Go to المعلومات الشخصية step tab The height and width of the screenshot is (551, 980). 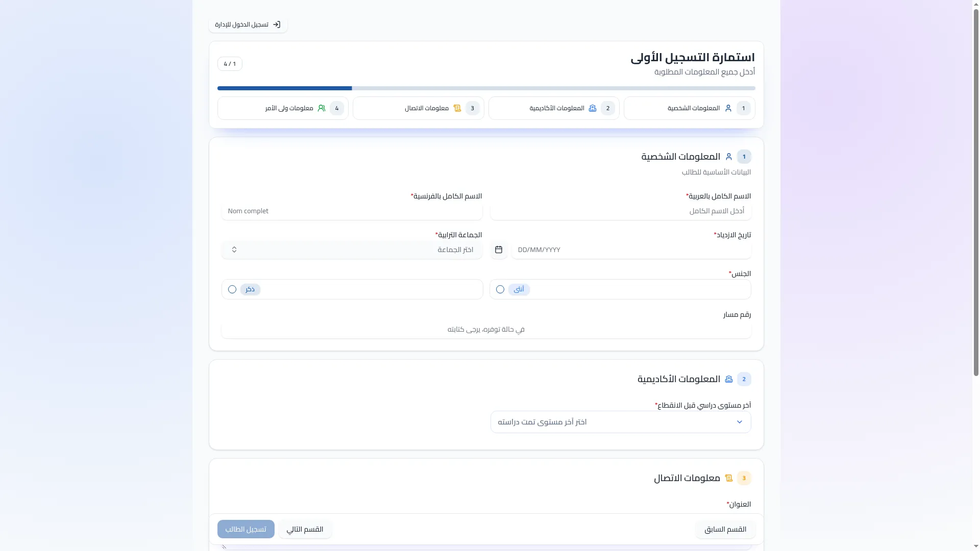(690, 108)
